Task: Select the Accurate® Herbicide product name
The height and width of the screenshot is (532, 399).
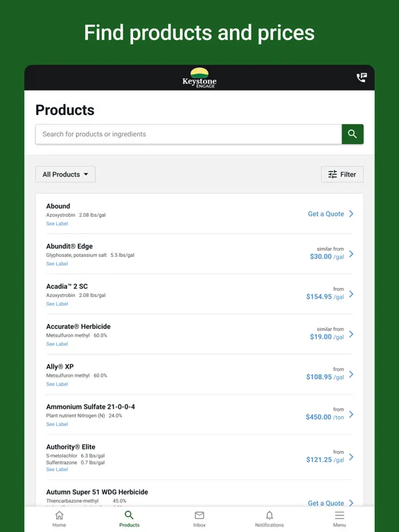Action: click(x=78, y=326)
